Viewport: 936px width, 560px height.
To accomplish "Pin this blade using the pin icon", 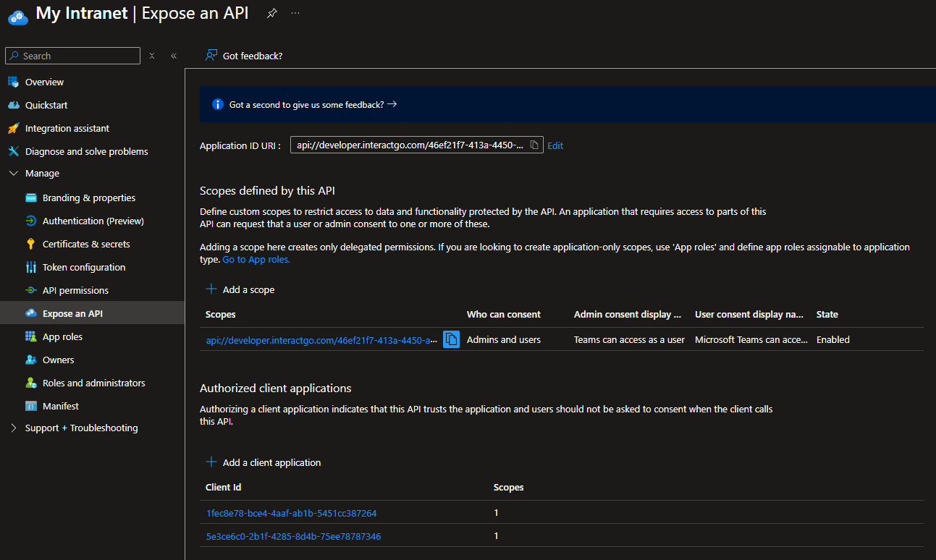I will click(x=271, y=13).
